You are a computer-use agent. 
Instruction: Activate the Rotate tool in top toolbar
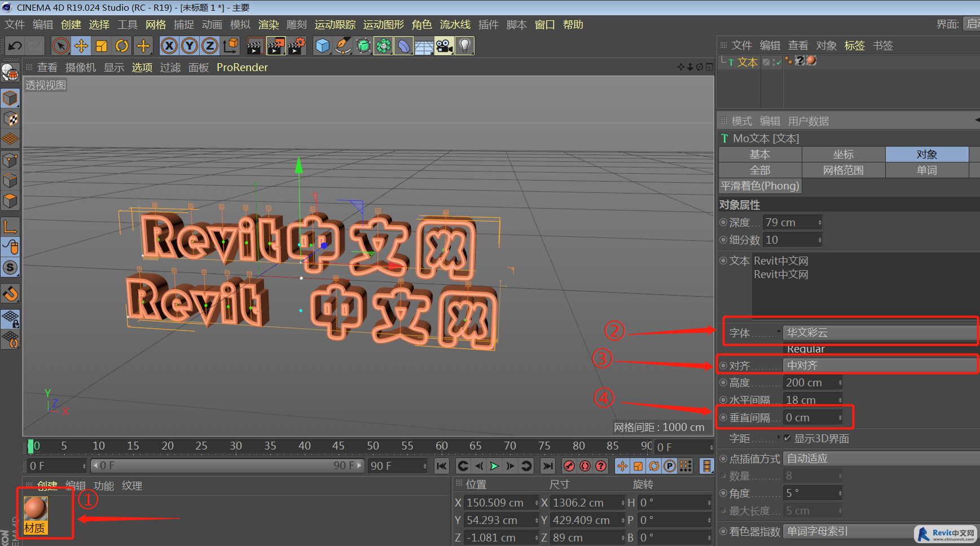tap(122, 46)
